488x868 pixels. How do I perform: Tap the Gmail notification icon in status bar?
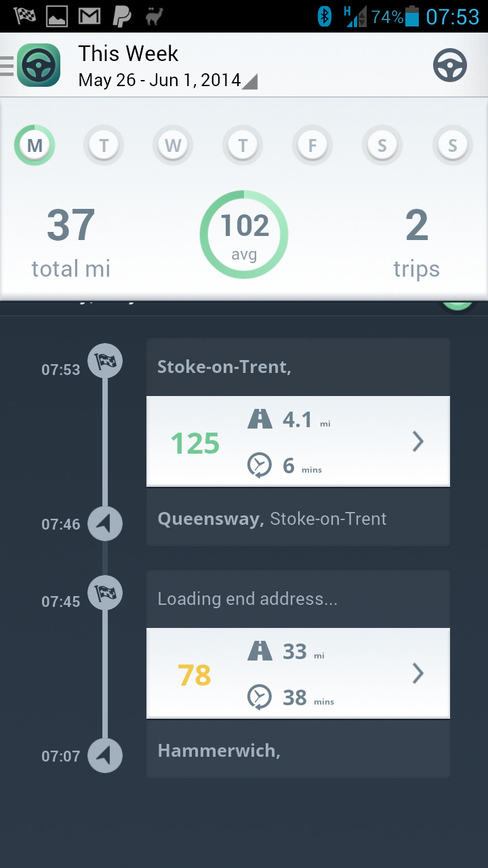[x=89, y=16]
